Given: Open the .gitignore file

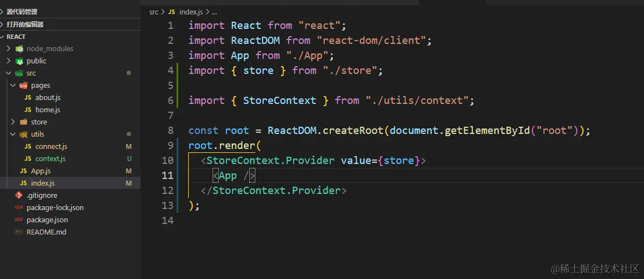Looking at the screenshot, I should [42, 195].
